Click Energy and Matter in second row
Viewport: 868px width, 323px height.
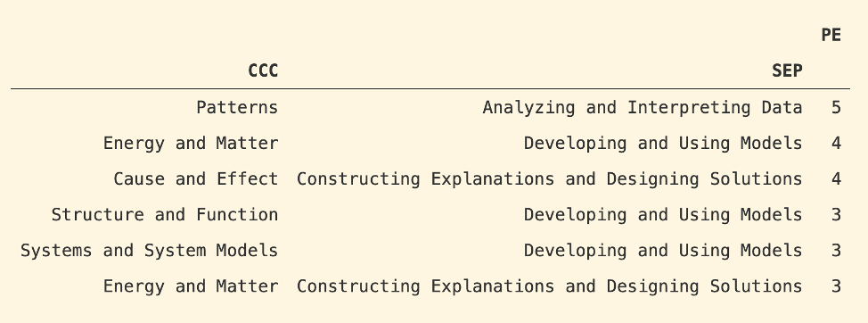coord(191,143)
